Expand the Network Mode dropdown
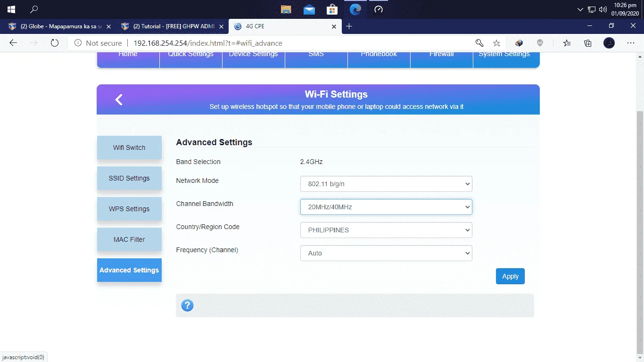Screen dimensions: 644x362 pyautogui.click(x=386, y=184)
